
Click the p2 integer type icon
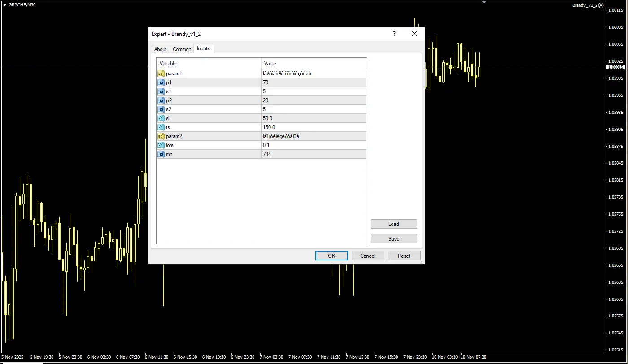(161, 100)
